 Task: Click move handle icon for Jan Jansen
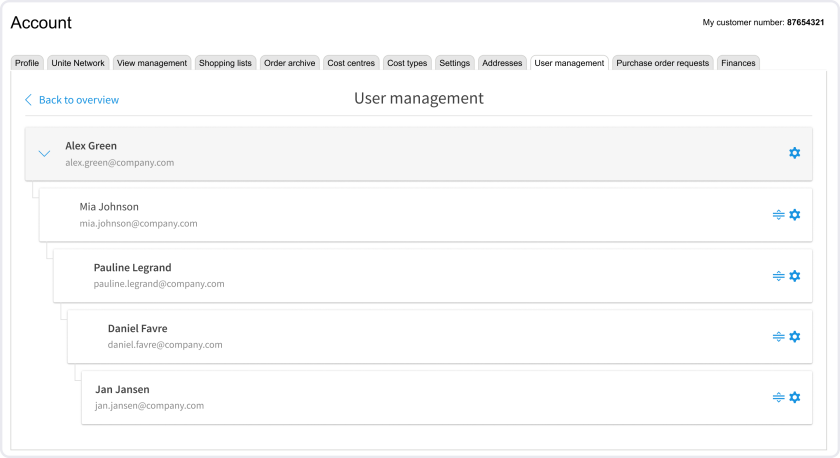(x=778, y=398)
